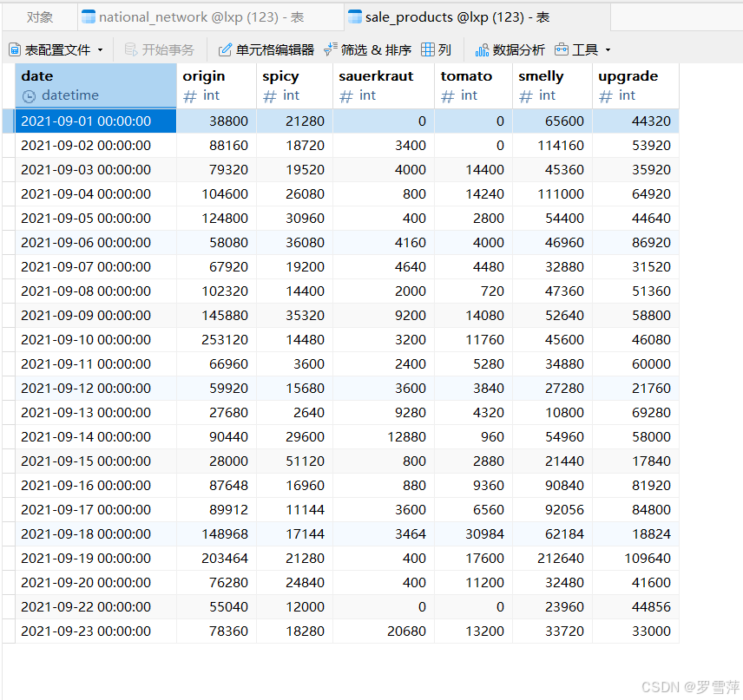
Task: Select spicy value 2640
Action: pyautogui.click(x=295, y=412)
